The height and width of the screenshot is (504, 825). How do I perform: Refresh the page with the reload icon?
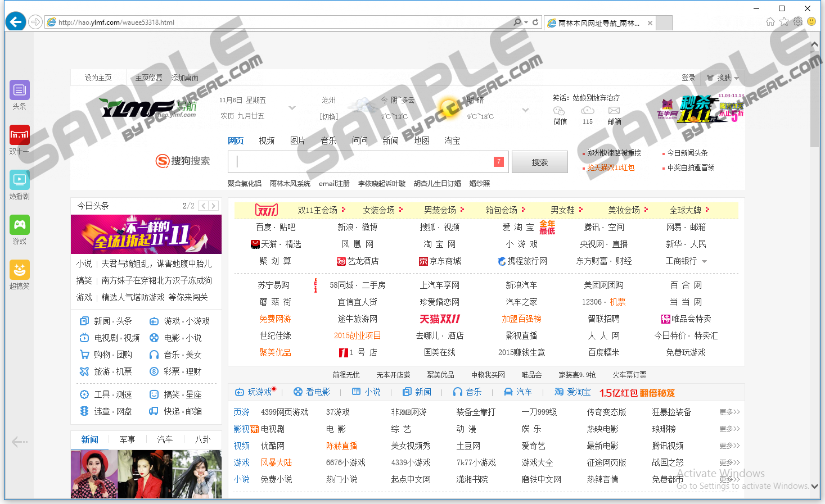(x=535, y=22)
